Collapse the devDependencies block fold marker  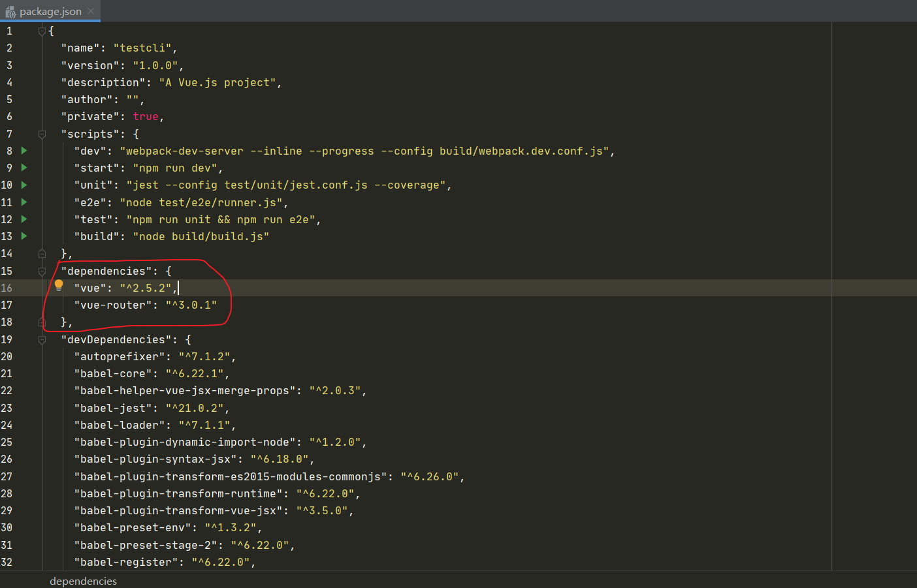coord(42,339)
